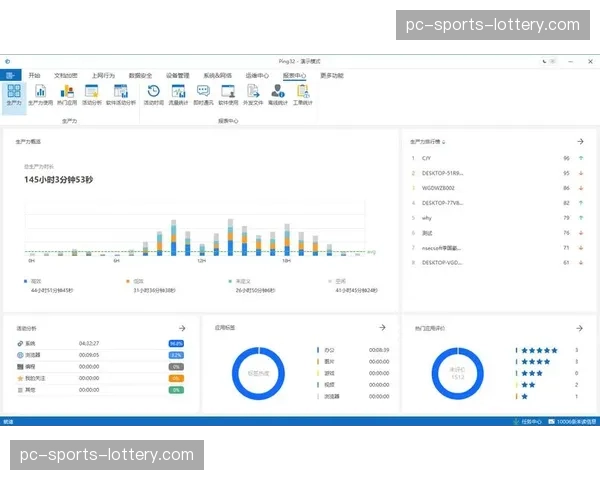The height and width of the screenshot is (480, 600).
Task: Expand the 生产力排行榜 panel arrow
Action: (580, 142)
